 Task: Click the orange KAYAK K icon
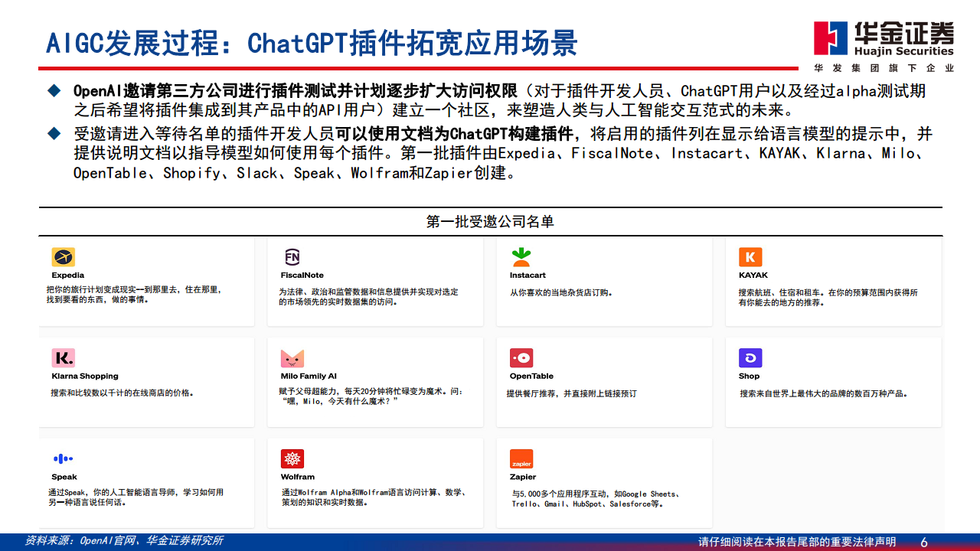[x=750, y=257]
